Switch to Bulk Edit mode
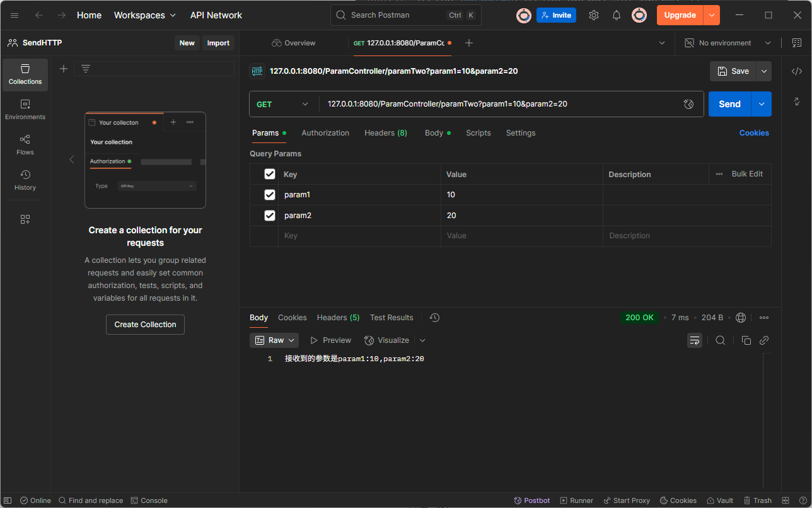The image size is (812, 508). [x=747, y=174]
